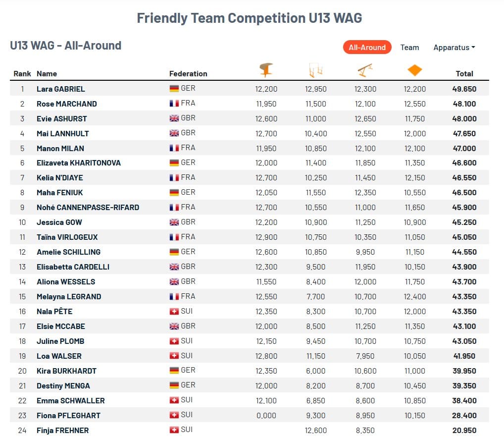Click the Swiss flag beside Nala PÊTE
504x438 pixels.
pyautogui.click(x=174, y=311)
